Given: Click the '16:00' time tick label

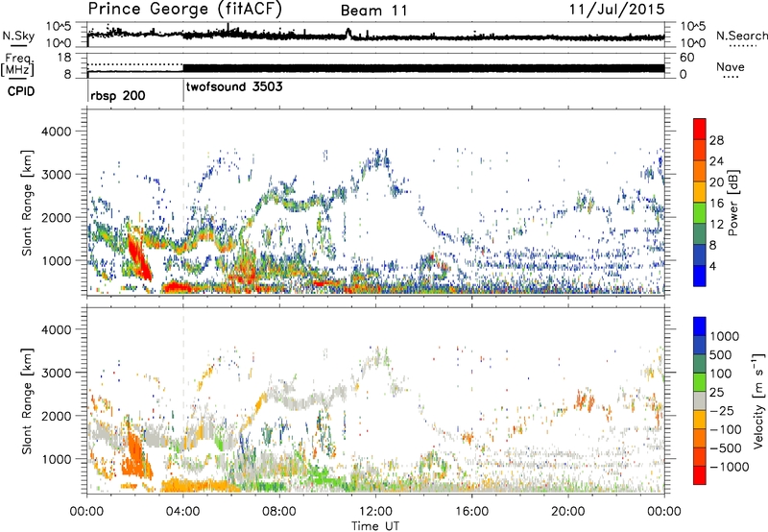Looking at the screenshot, I should pos(471,512).
